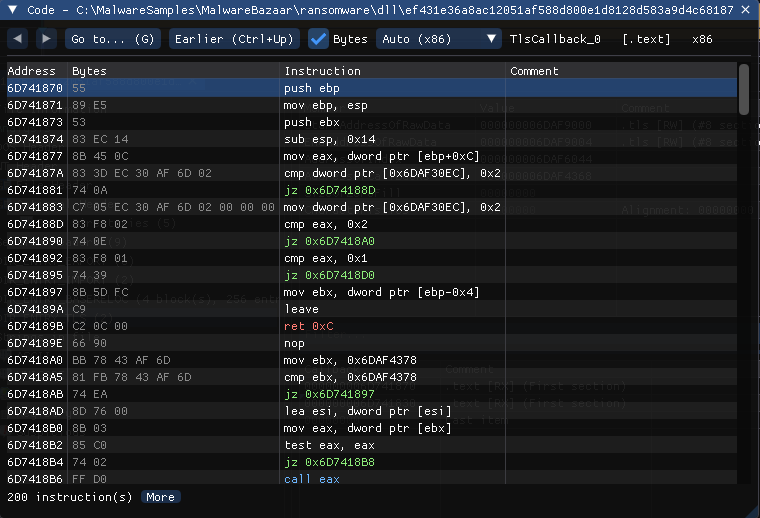The image size is (760, 518).
Task: Select the call eax instruction
Action: [312, 479]
